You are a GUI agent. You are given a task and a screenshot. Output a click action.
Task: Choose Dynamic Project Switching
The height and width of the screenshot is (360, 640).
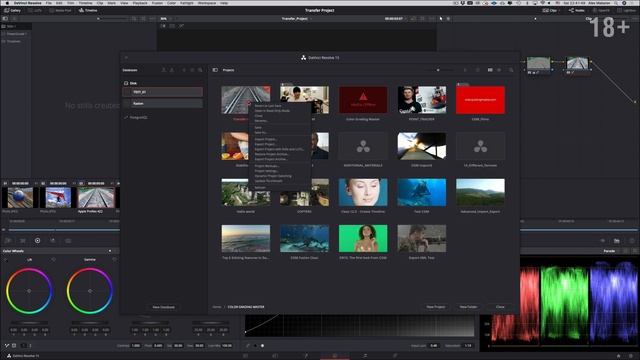(273, 176)
